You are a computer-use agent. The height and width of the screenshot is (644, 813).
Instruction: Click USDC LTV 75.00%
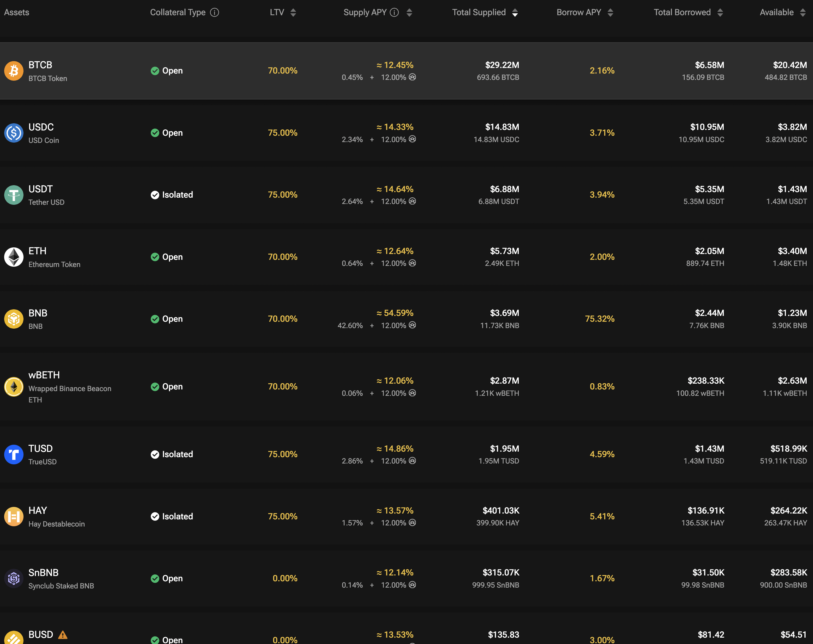[x=283, y=133]
